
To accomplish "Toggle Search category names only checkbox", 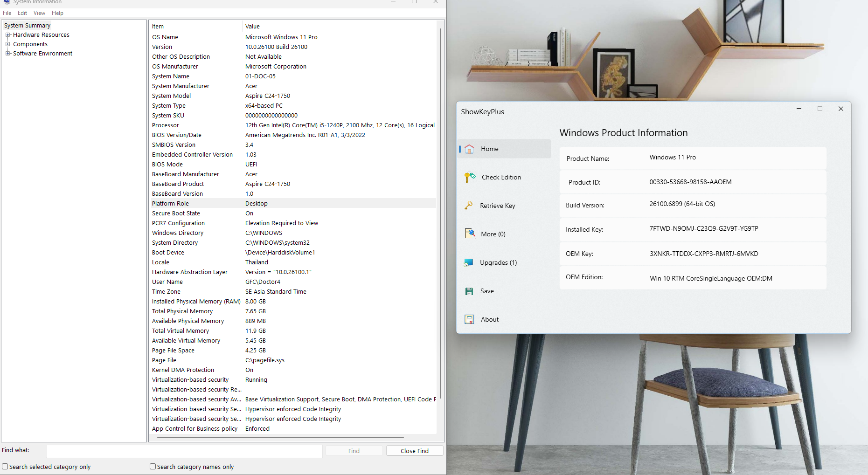I will pyautogui.click(x=153, y=467).
